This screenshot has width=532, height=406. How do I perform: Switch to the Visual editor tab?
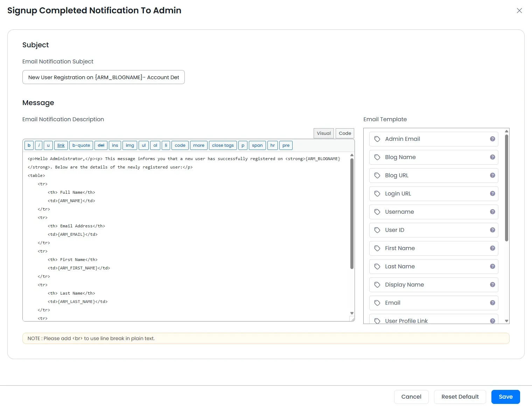pos(323,133)
